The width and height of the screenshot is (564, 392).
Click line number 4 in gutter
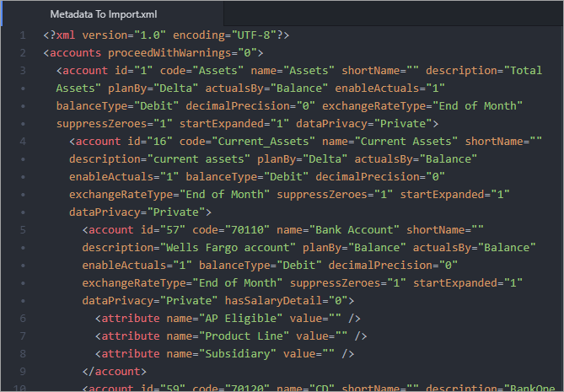[x=23, y=142]
